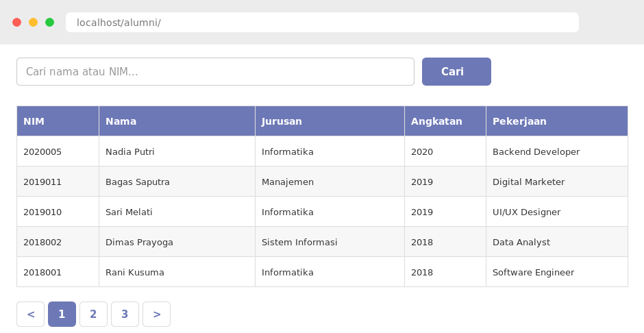Screen dimensions: 644x333
Task: Open pagination page 3
Action: tap(125, 314)
